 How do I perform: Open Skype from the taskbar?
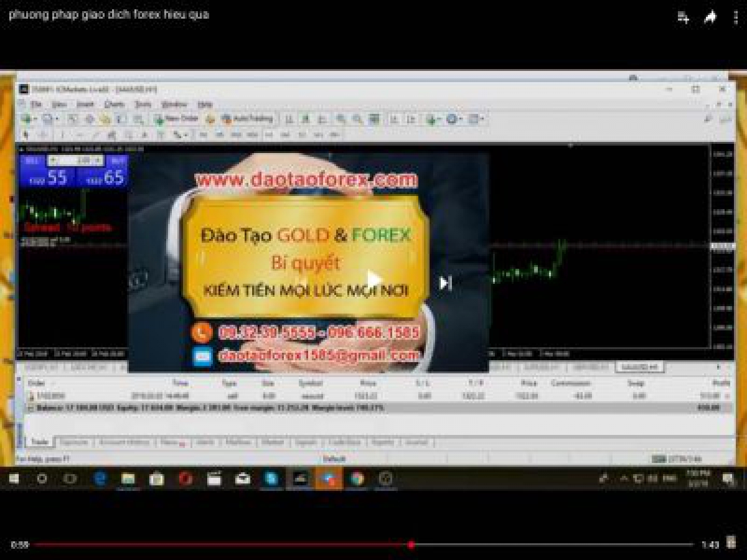[271, 478]
